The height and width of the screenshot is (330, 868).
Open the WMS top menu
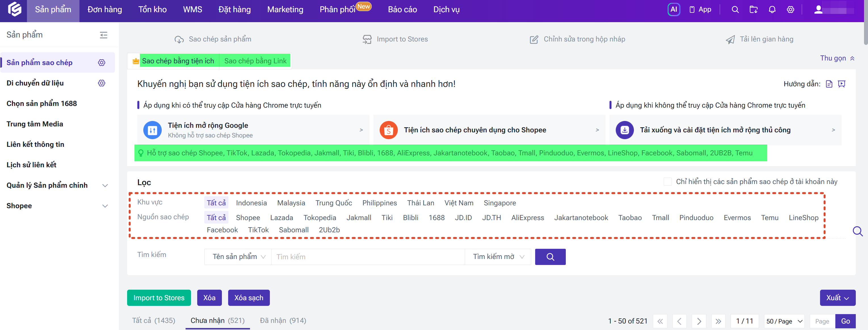(192, 9)
